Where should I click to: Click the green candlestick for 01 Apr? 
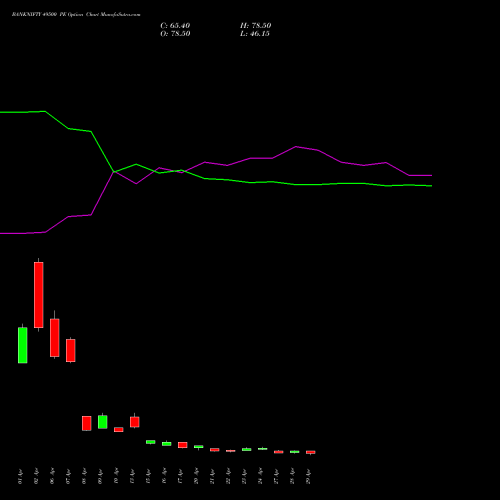coord(23,345)
